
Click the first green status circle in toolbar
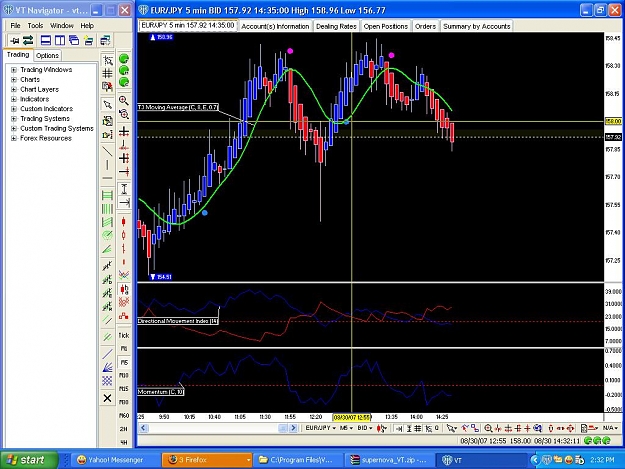coord(124,59)
